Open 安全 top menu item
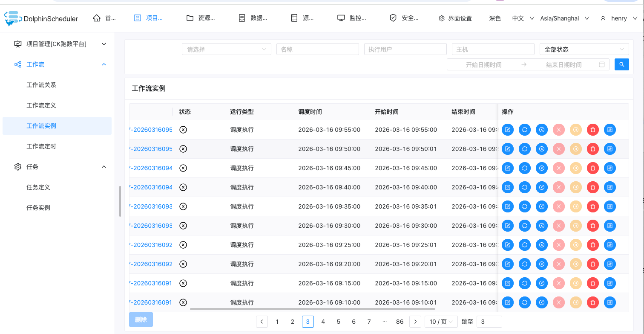 pos(404,18)
